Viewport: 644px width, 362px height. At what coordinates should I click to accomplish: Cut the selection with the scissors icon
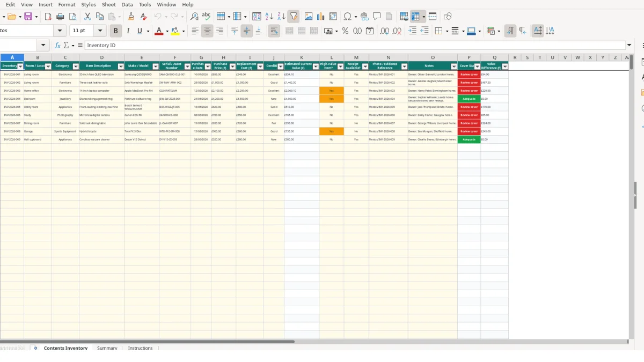click(87, 17)
